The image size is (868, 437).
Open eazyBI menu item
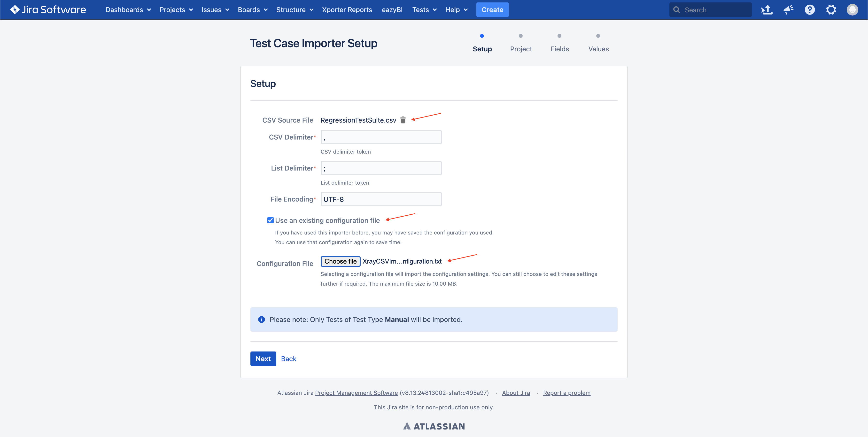point(392,10)
